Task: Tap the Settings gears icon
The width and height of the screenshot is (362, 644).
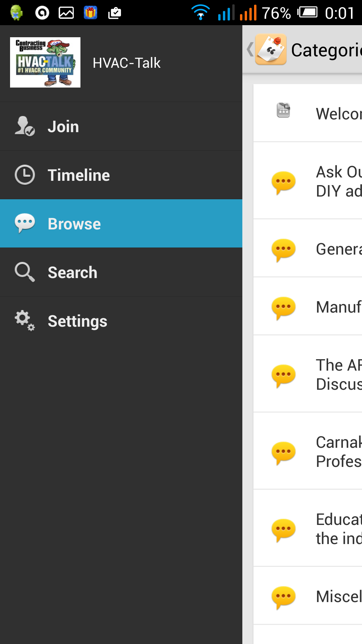Action: [24, 321]
